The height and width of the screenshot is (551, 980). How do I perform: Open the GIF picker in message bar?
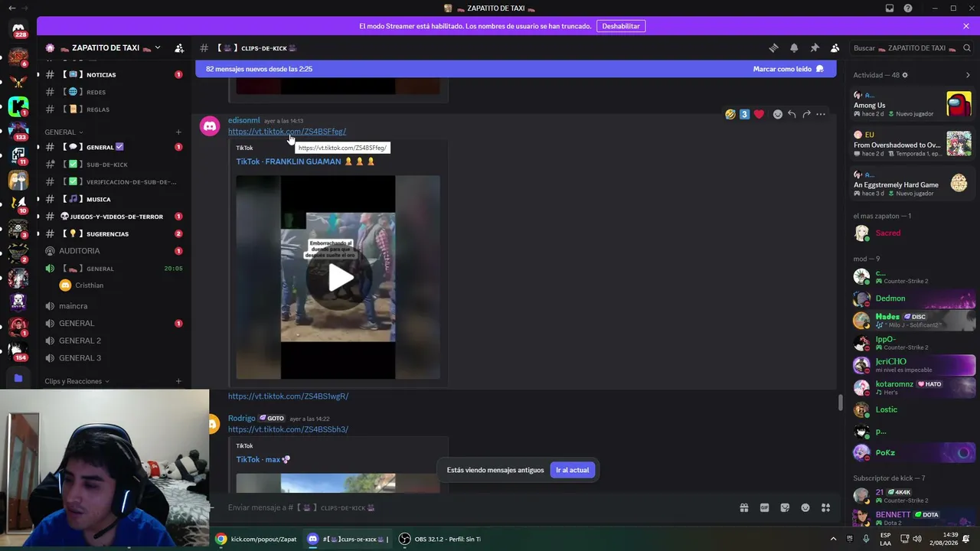click(x=764, y=507)
